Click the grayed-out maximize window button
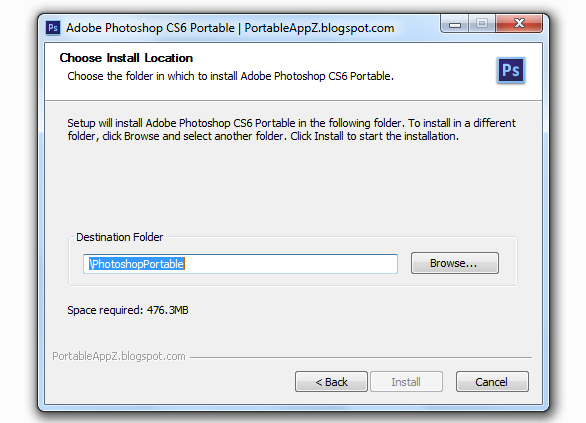The width and height of the screenshot is (586, 423). click(x=482, y=24)
